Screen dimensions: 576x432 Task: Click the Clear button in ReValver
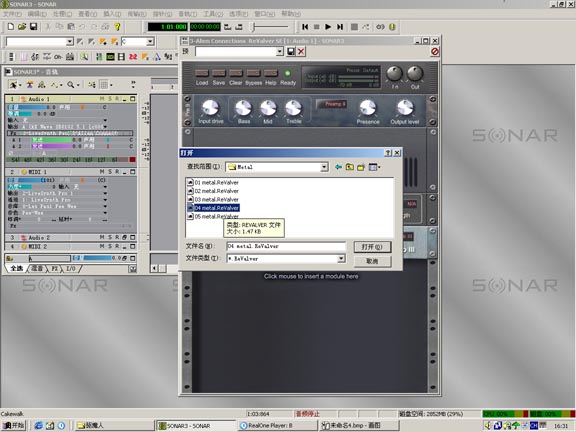pyautogui.click(x=236, y=73)
